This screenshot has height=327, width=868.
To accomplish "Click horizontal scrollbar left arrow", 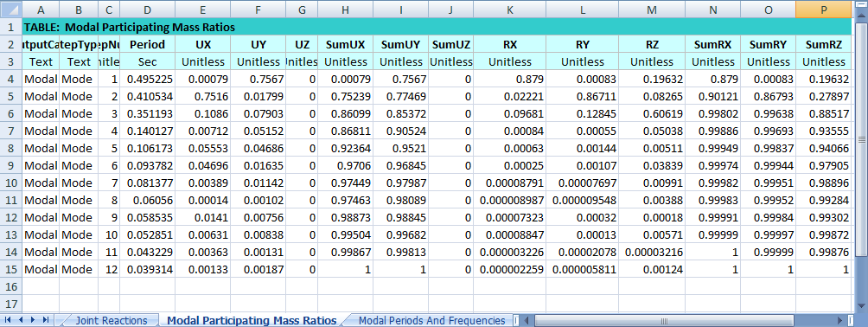I will [x=527, y=320].
